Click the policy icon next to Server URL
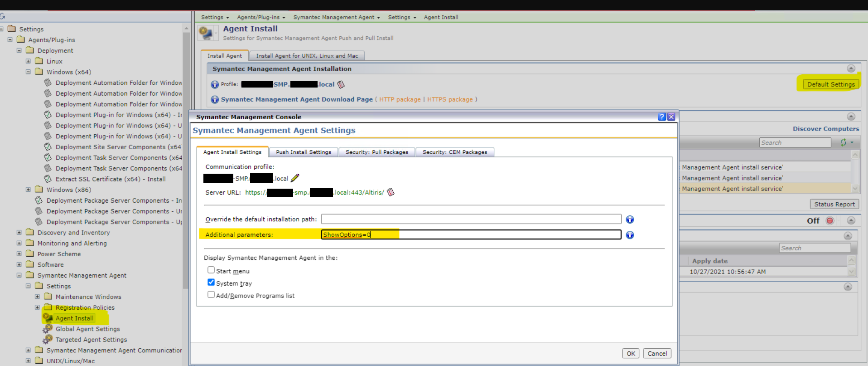This screenshot has width=868, height=366. coord(391,192)
